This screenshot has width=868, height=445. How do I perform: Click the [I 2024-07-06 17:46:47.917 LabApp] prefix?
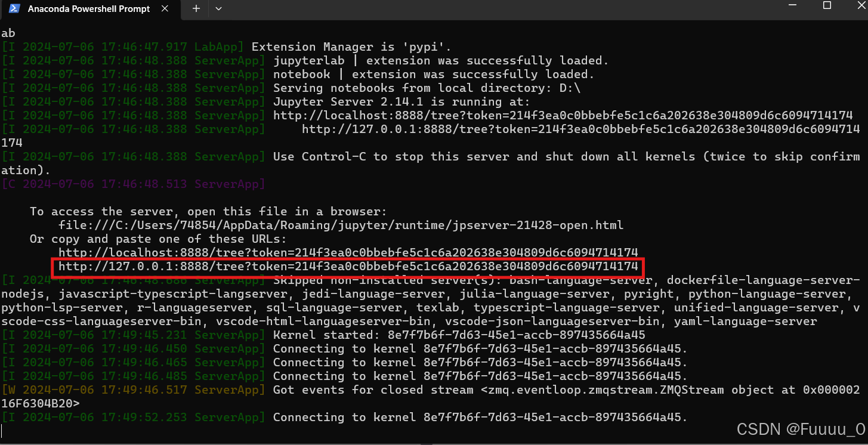point(123,47)
